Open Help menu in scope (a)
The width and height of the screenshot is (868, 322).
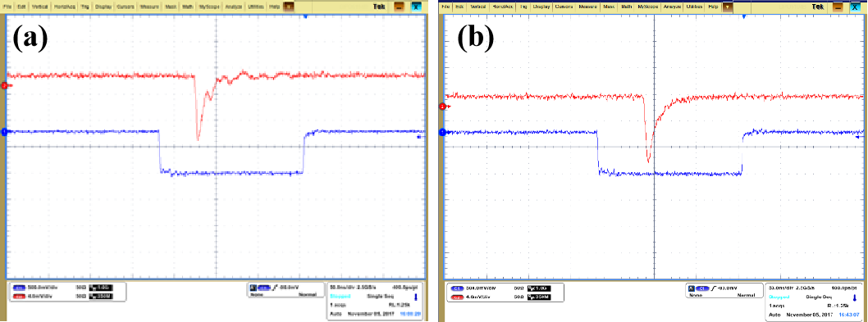(275, 7)
